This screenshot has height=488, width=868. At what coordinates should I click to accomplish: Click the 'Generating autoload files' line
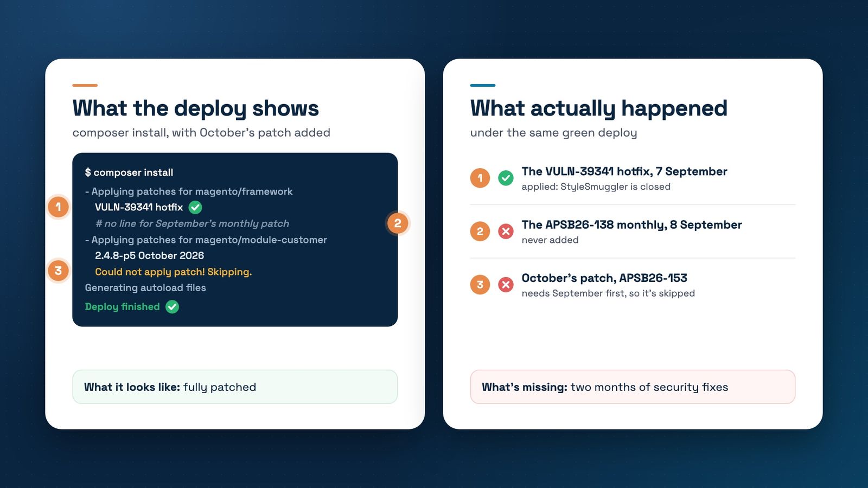pos(145,288)
